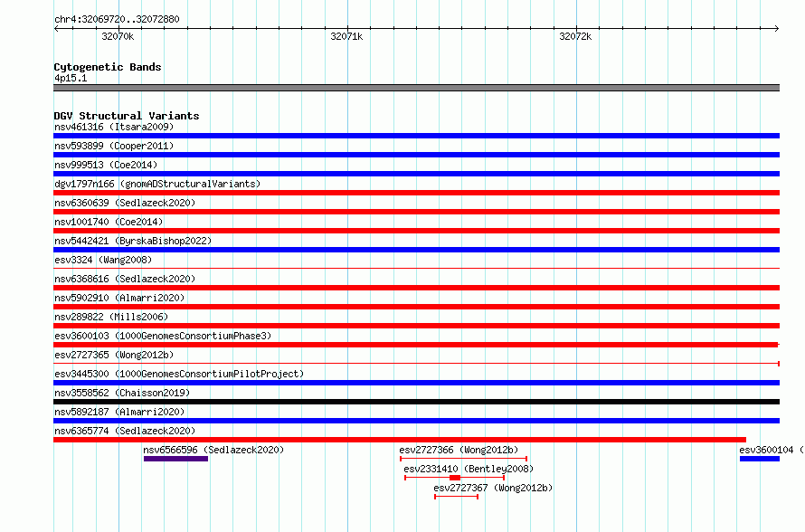Click the nsv461316 (Itsara2009) variant label
Viewport: 805px width, 532px height.
[114, 127]
